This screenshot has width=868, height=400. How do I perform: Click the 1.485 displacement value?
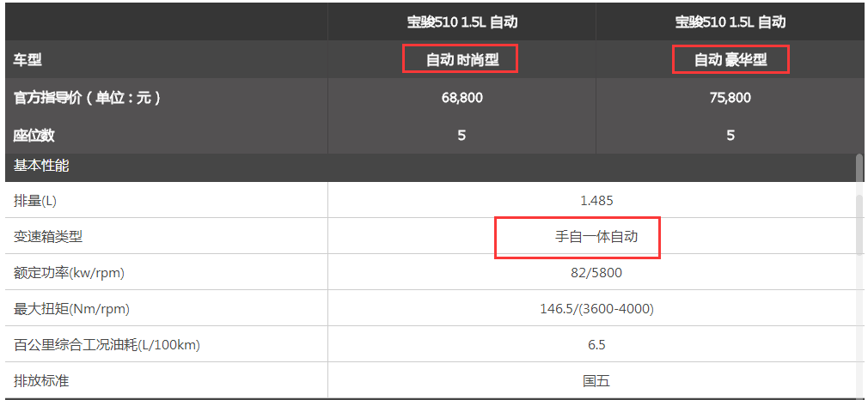point(596,201)
